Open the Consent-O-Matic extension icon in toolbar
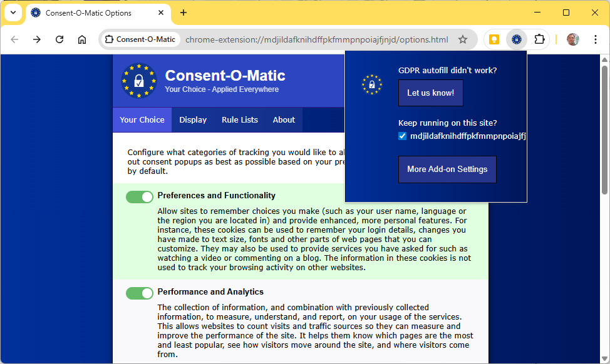This screenshot has height=364, width=610. pyautogui.click(x=516, y=39)
